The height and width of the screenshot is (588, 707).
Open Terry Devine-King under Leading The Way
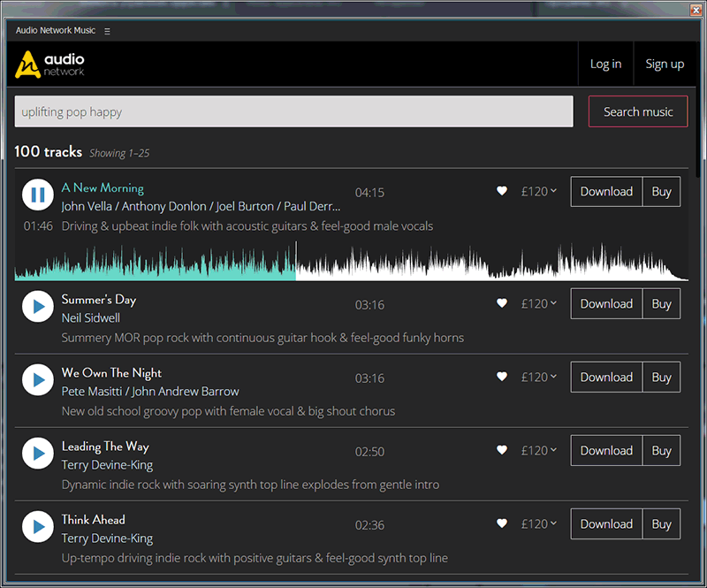(107, 465)
